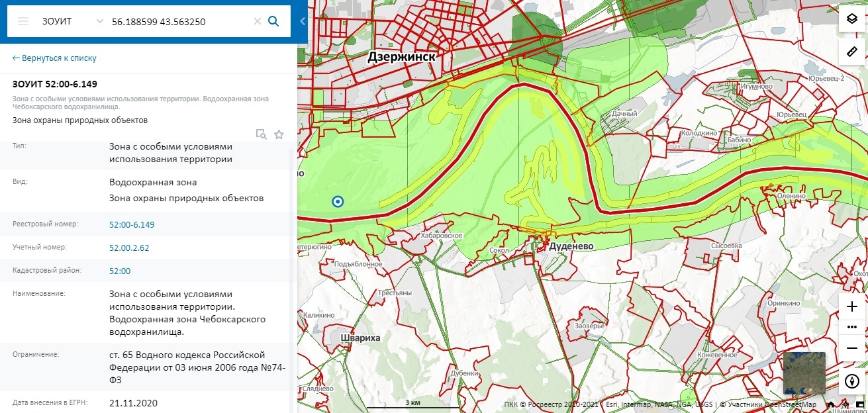Click the coordinates search input field
868x413 pixels.
coord(179,21)
